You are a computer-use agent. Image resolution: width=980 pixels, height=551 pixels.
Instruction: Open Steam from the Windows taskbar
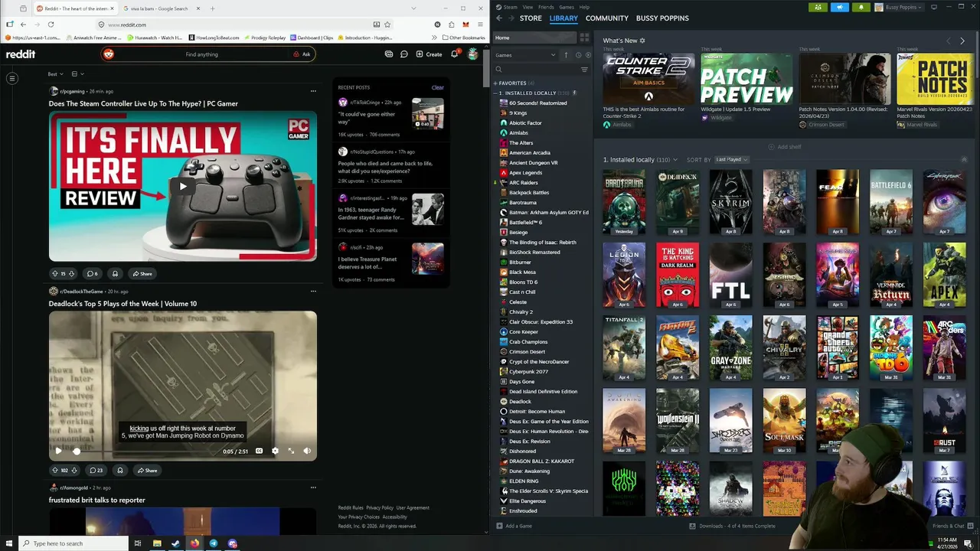coord(176,543)
